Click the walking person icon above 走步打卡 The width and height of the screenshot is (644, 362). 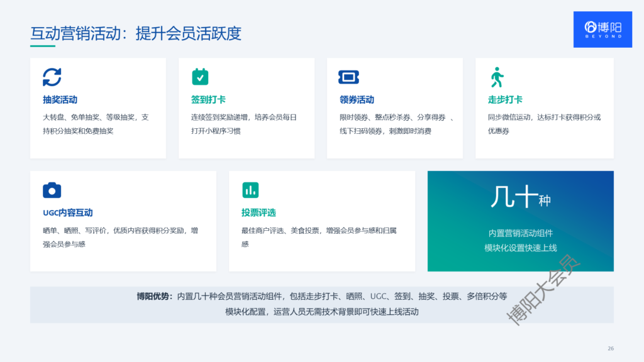(x=497, y=77)
